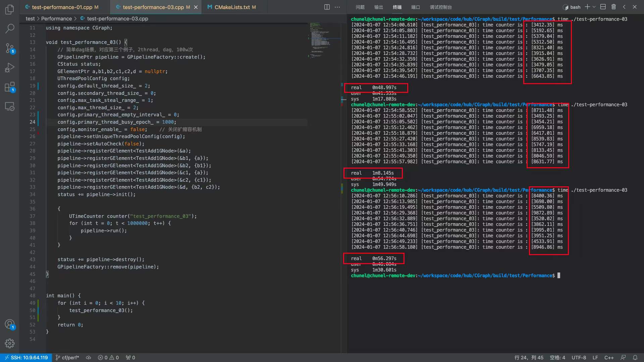Click the 'Performance' breadcrumb segment
The width and height of the screenshot is (644, 362).
pyautogui.click(x=56, y=19)
